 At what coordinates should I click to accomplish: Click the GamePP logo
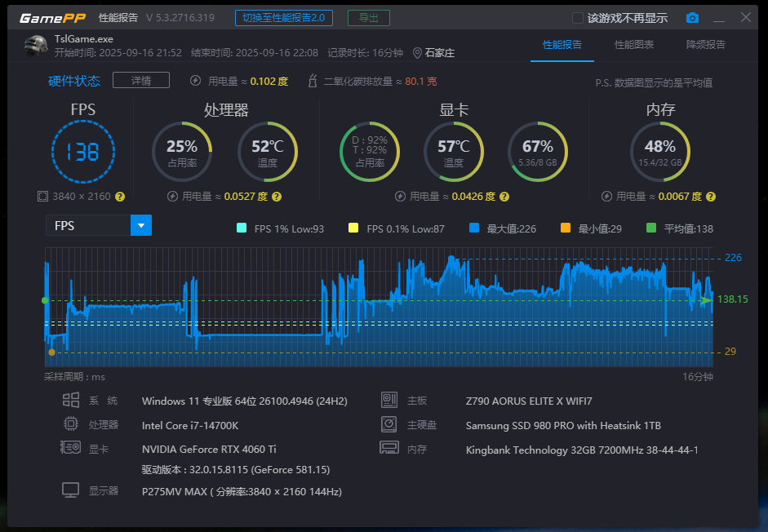point(52,18)
